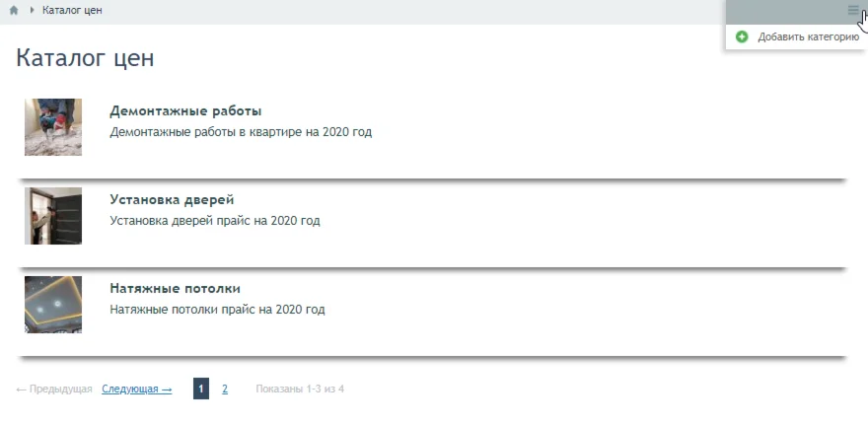Open the 'Демонтажные работы' category title
Screen dimensions: 868x426
click(x=185, y=111)
